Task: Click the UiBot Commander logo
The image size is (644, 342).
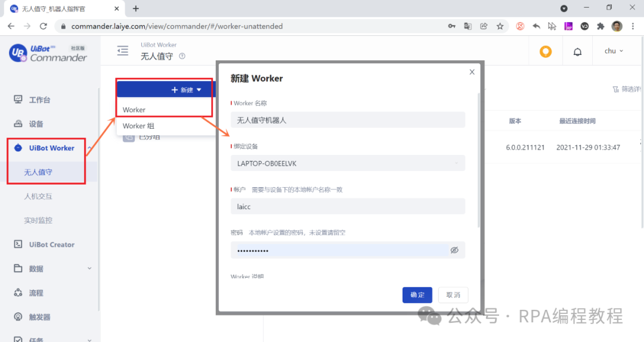Action: point(48,54)
